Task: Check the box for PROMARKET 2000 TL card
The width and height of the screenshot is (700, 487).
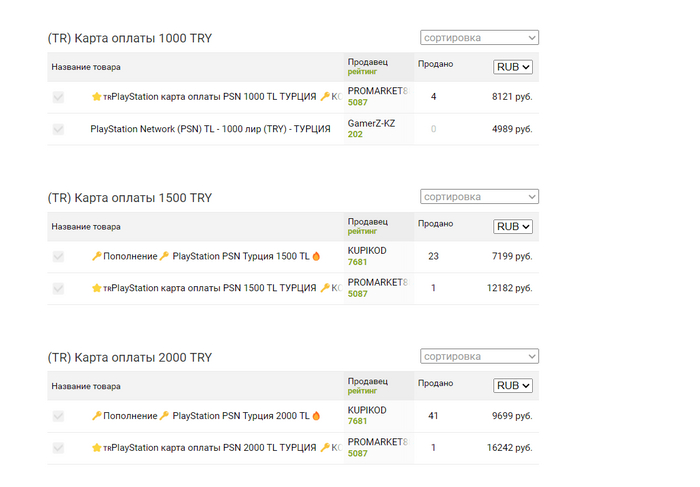Action: pyautogui.click(x=58, y=448)
